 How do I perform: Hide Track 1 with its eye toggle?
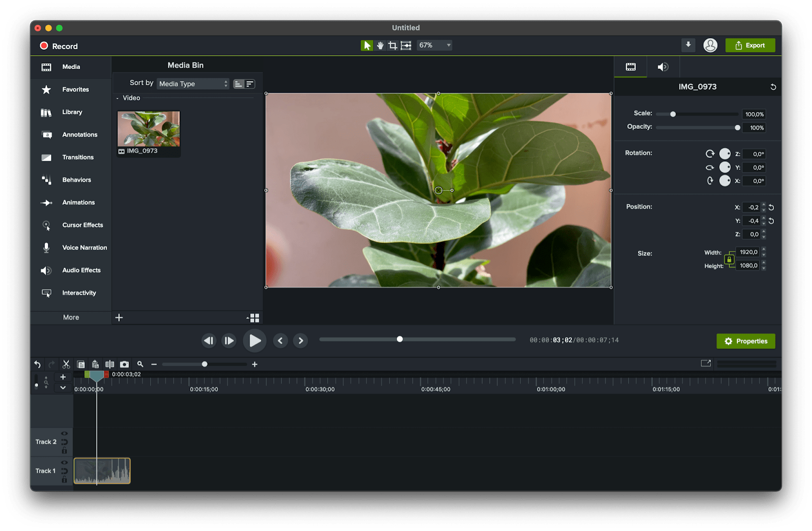pyautogui.click(x=64, y=463)
